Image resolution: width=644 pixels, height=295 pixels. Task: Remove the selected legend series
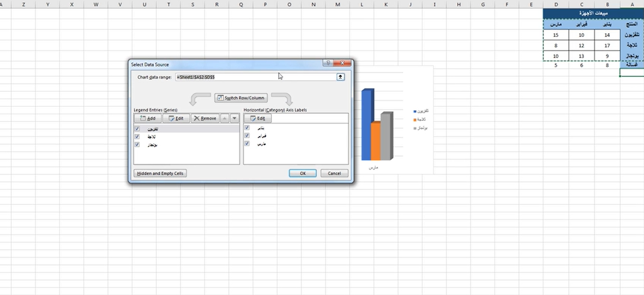[x=205, y=118]
